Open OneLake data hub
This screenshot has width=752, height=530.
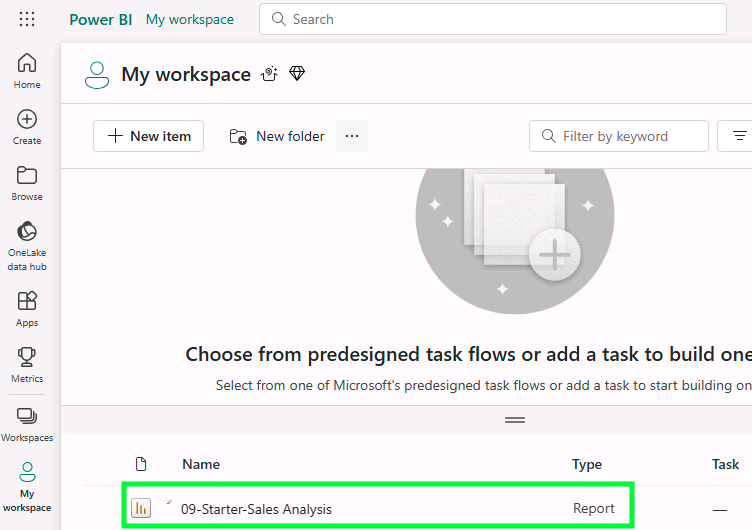(x=27, y=246)
